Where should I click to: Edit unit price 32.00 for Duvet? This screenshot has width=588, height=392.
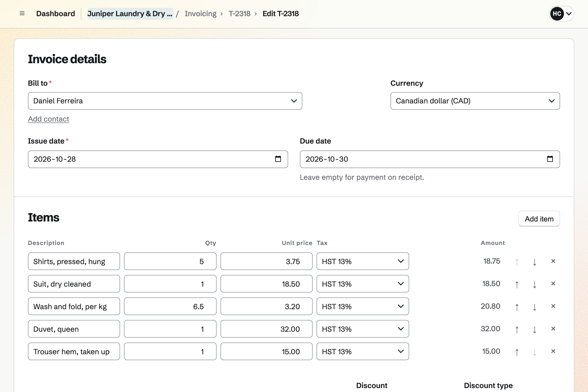pyautogui.click(x=266, y=329)
